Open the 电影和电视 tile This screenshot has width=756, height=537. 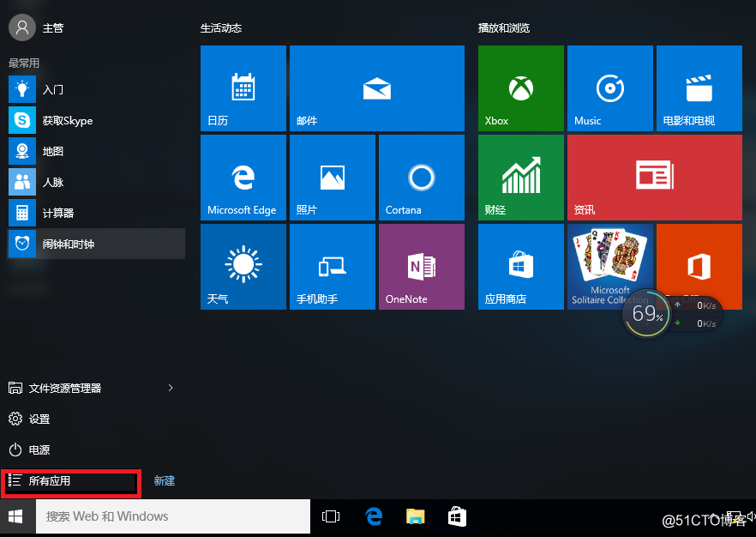tap(699, 88)
